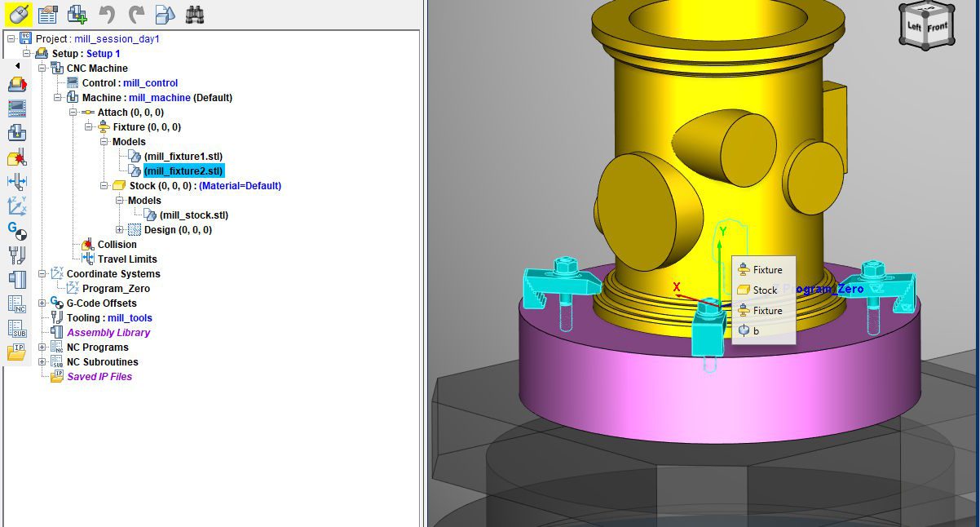Click the add machine component toolbar icon
Viewport: 980px width, 527px height.
tap(77, 14)
